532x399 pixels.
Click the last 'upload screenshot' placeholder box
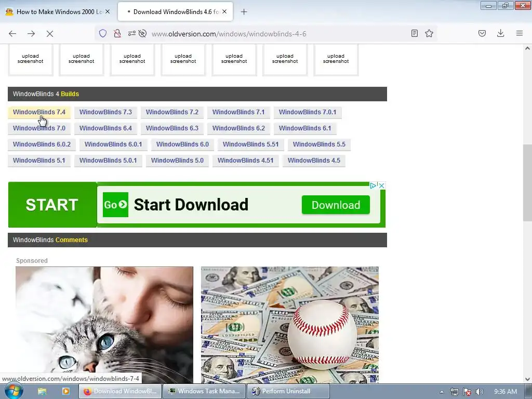click(336, 59)
